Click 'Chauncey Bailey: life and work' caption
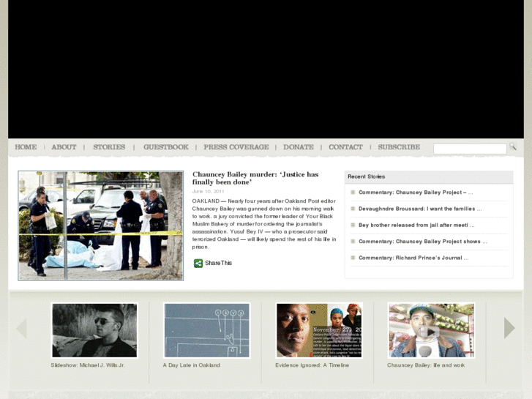 [x=426, y=365]
